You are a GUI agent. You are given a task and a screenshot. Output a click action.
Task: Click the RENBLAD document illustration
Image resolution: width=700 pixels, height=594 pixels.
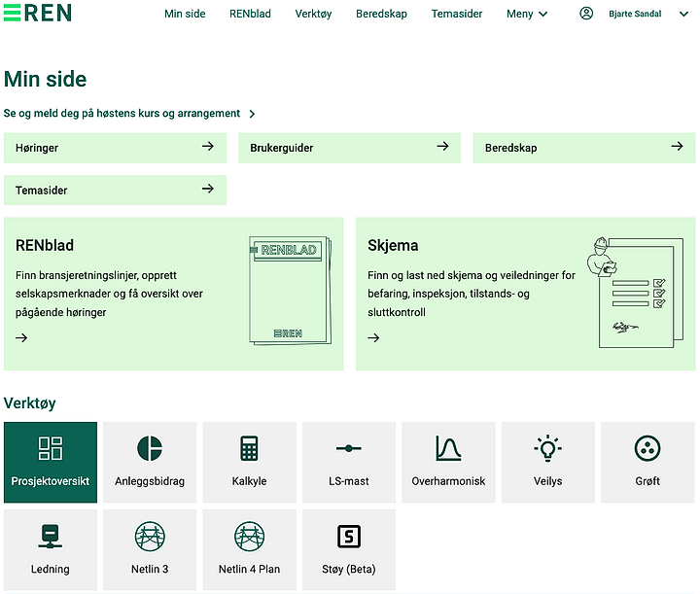pyautogui.click(x=290, y=291)
